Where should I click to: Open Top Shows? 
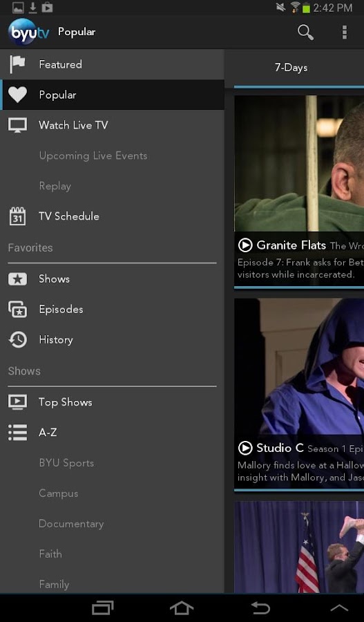click(112, 402)
